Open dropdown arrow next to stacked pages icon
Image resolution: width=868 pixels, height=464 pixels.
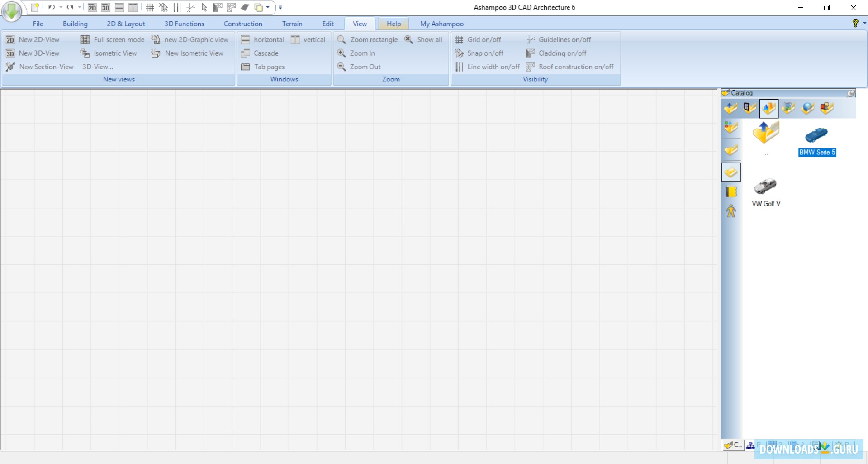coord(268,7)
